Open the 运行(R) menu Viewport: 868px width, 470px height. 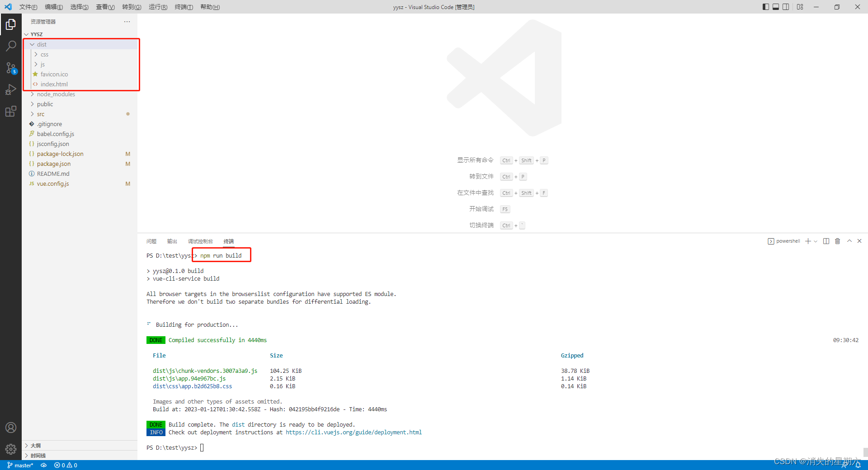click(x=158, y=7)
